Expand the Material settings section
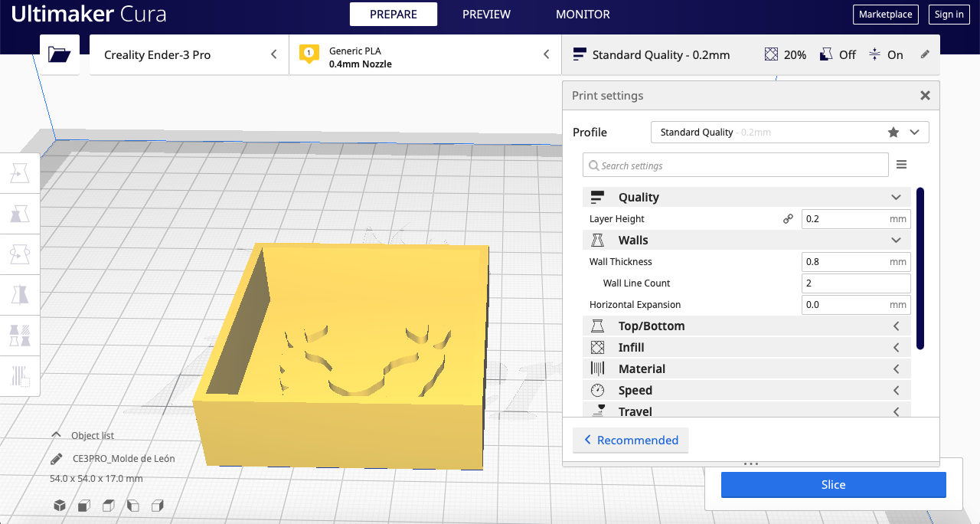The image size is (980, 524). pyautogui.click(x=897, y=368)
